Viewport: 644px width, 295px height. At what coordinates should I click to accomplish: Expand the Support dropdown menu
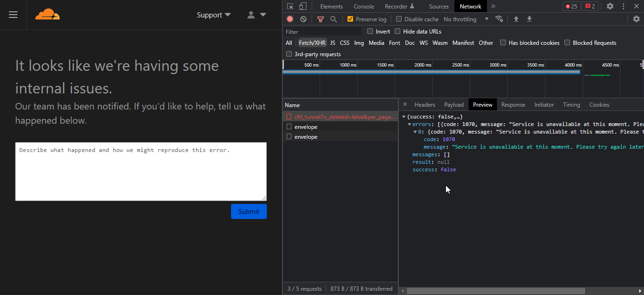tap(214, 15)
